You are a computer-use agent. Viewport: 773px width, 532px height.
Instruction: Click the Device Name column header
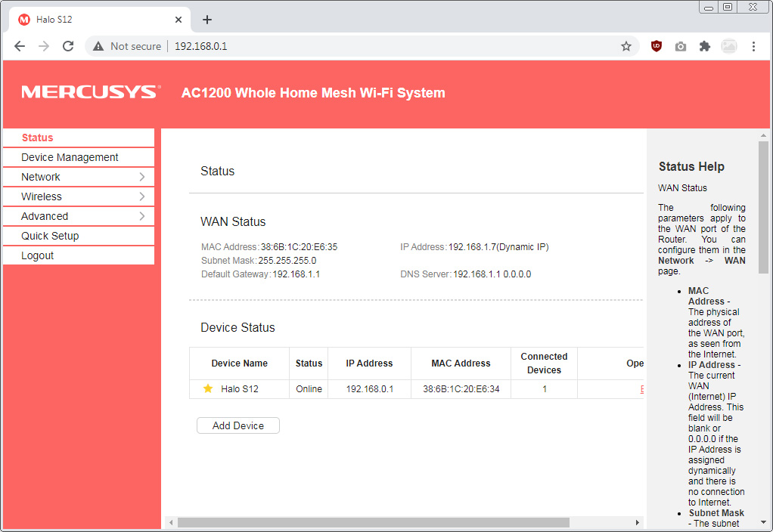point(239,363)
